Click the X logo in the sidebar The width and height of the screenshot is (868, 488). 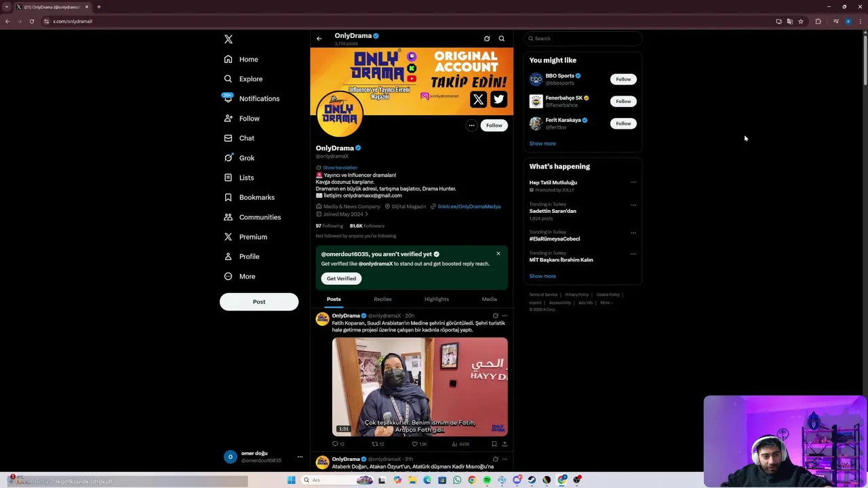pyautogui.click(x=229, y=39)
